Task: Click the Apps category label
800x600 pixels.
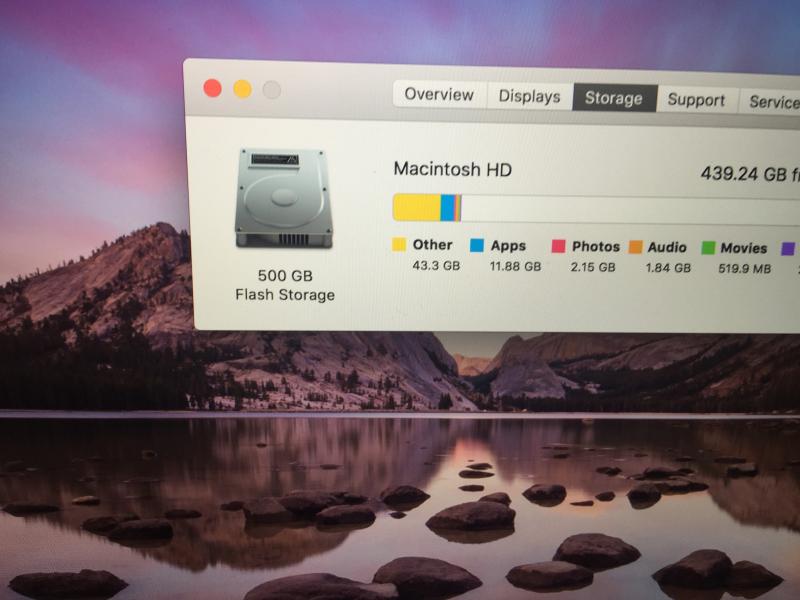Action: tap(508, 246)
